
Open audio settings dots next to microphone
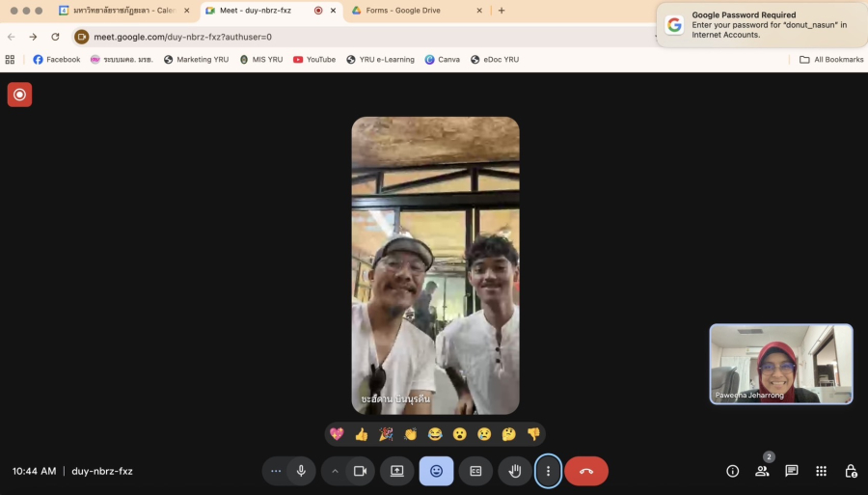click(x=276, y=471)
